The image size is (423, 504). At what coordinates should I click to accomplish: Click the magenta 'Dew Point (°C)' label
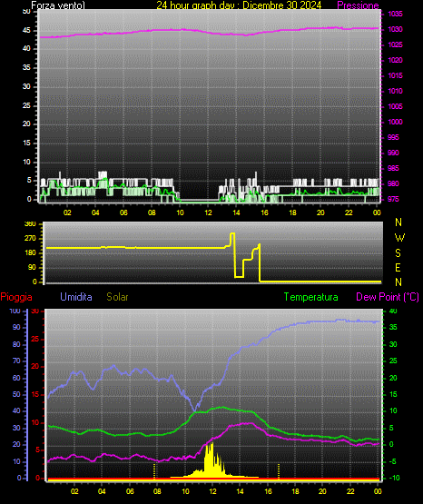pos(388,297)
